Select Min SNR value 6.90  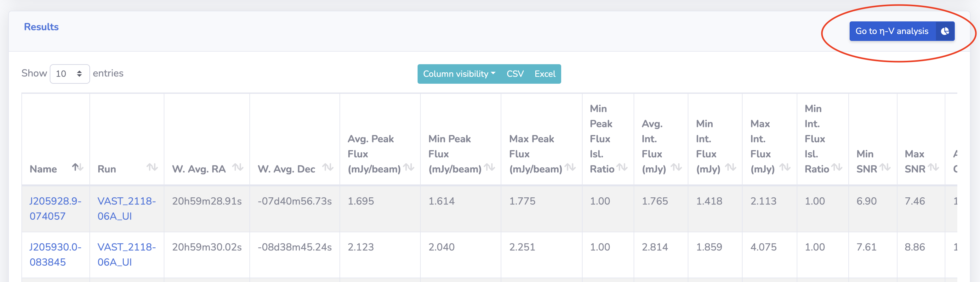[866, 201]
